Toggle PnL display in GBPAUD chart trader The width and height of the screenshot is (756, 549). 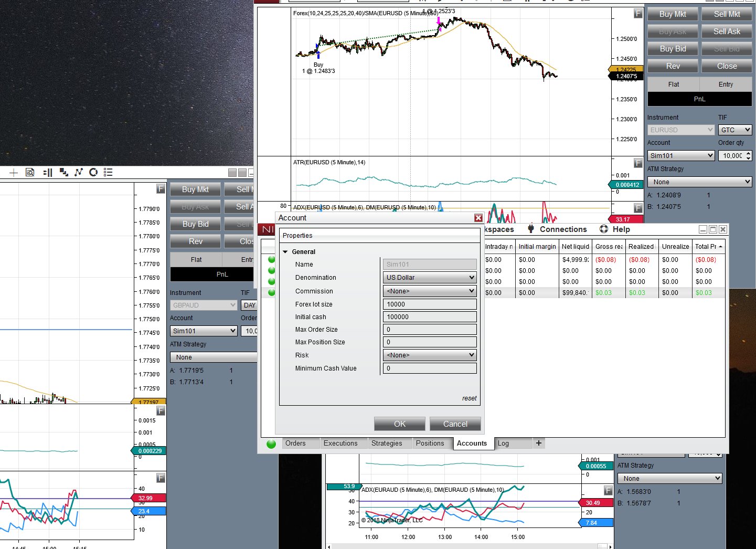coord(214,274)
